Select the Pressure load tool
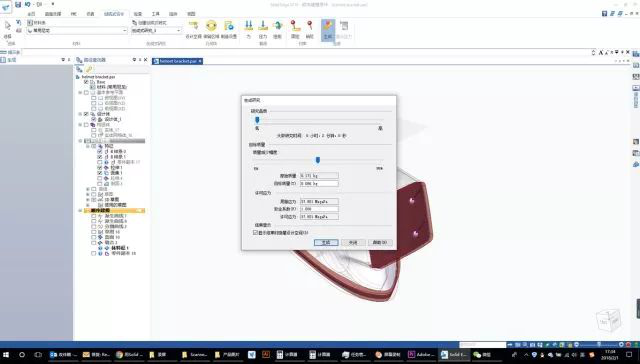This screenshot has height=364, width=640. (x=263, y=29)
